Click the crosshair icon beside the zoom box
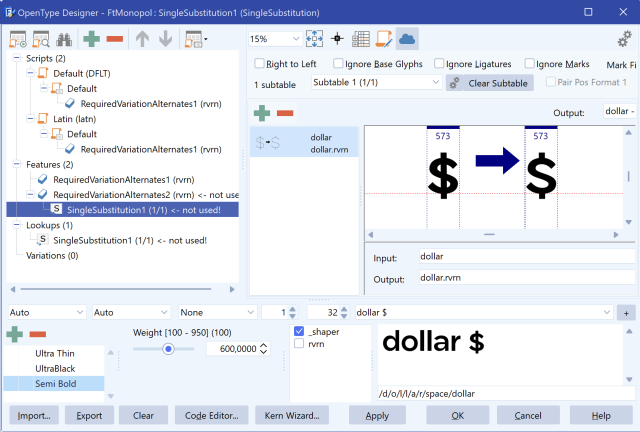The image size is (640, 432). pyautogui.click(x=338, y=39)
